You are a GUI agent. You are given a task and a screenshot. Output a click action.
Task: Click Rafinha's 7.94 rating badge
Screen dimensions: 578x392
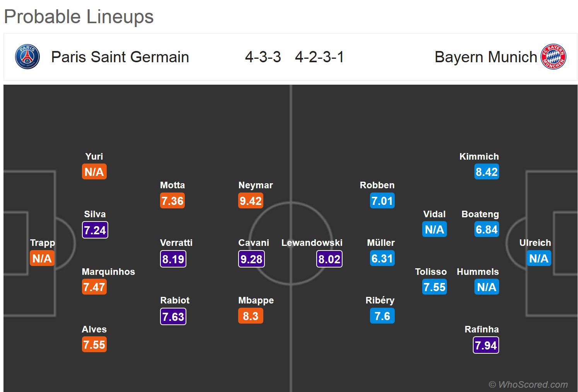(x=486, y=345)
